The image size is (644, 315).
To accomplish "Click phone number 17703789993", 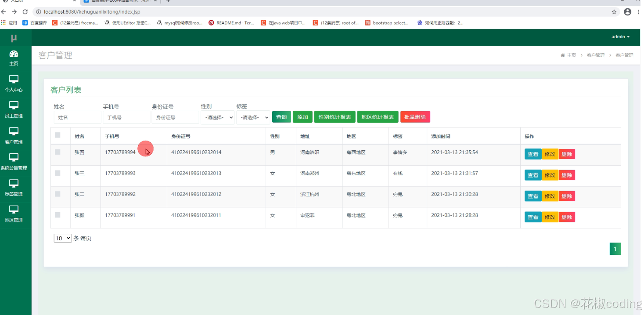I will pos(120,173).
